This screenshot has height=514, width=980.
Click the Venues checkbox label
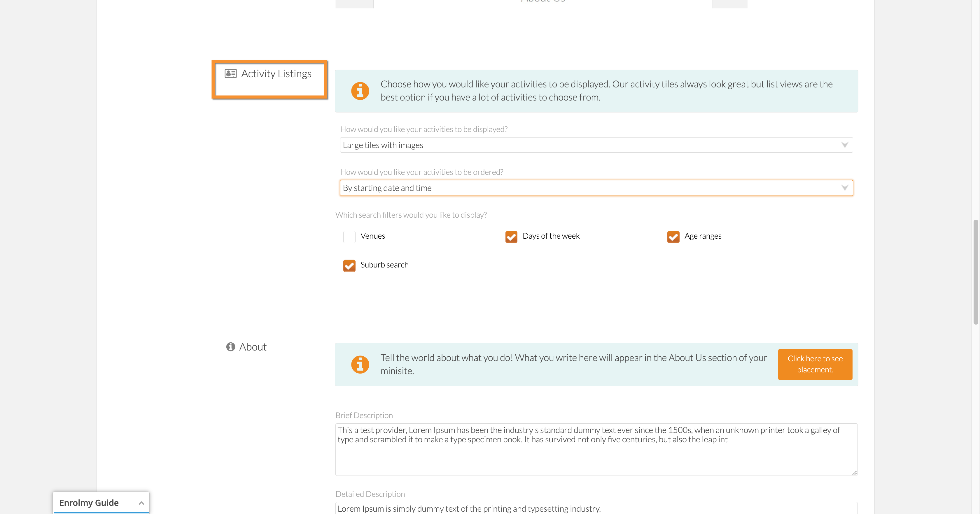(x=372, y=236)
